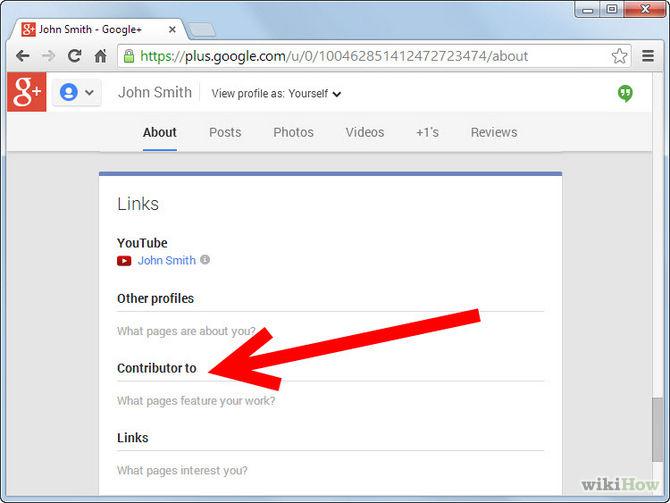Open Hangouts green chat icon
The width and height of the screenshot is (670, 503).
tap(625, 93)
